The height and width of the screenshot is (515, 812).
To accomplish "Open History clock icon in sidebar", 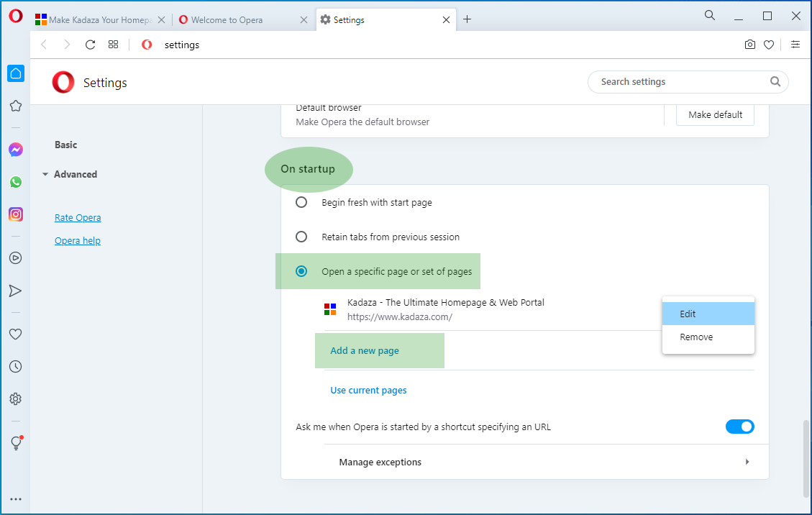I will pos(16,367).
